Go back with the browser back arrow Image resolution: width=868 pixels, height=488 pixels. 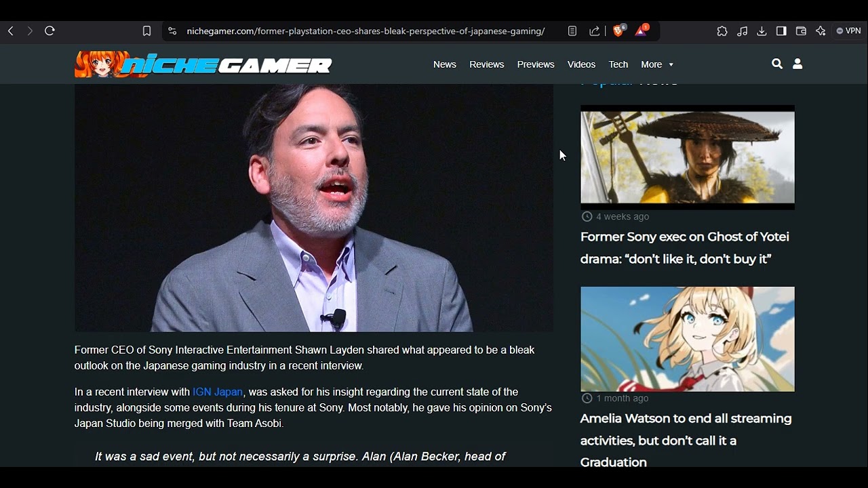click(11, 31)
